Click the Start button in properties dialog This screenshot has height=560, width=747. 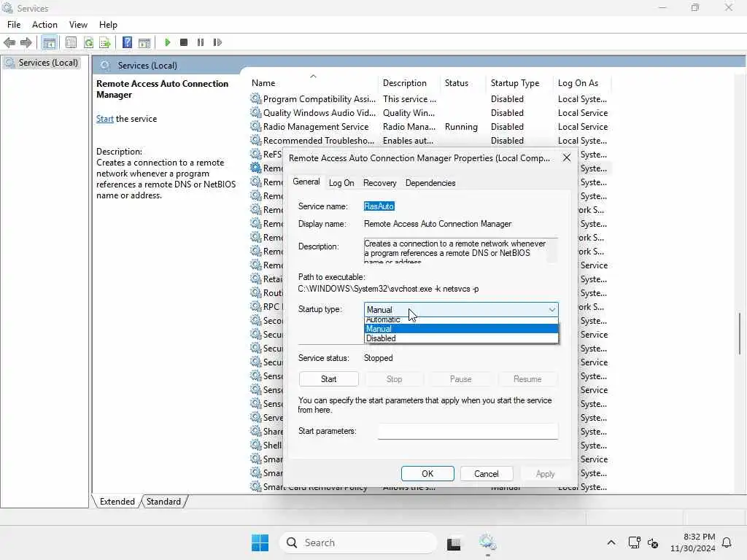329,379
